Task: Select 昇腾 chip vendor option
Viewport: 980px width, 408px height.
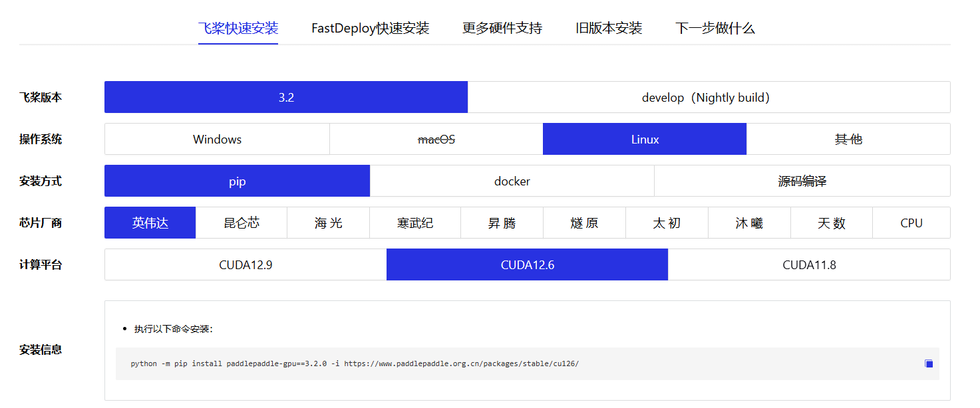Action: [502, 223]
